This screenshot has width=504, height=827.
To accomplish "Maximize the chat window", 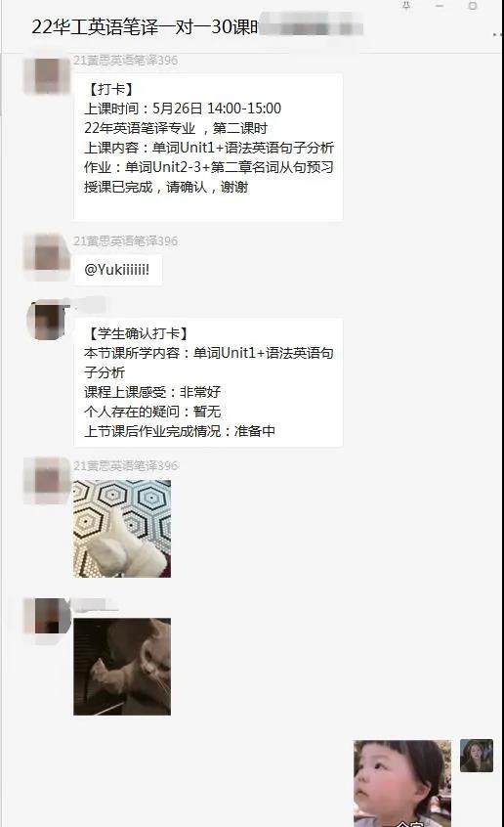I will pyautogui.click(x=473, y=6).
